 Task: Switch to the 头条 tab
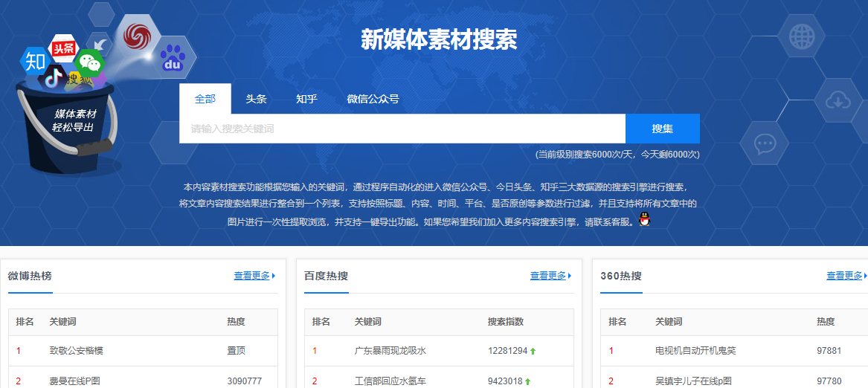click(257, 99)
